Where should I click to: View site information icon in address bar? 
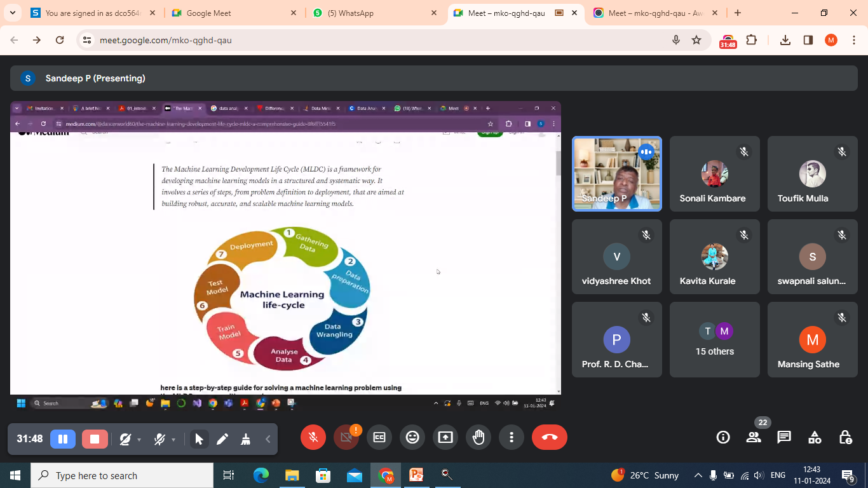pos(88,40)
